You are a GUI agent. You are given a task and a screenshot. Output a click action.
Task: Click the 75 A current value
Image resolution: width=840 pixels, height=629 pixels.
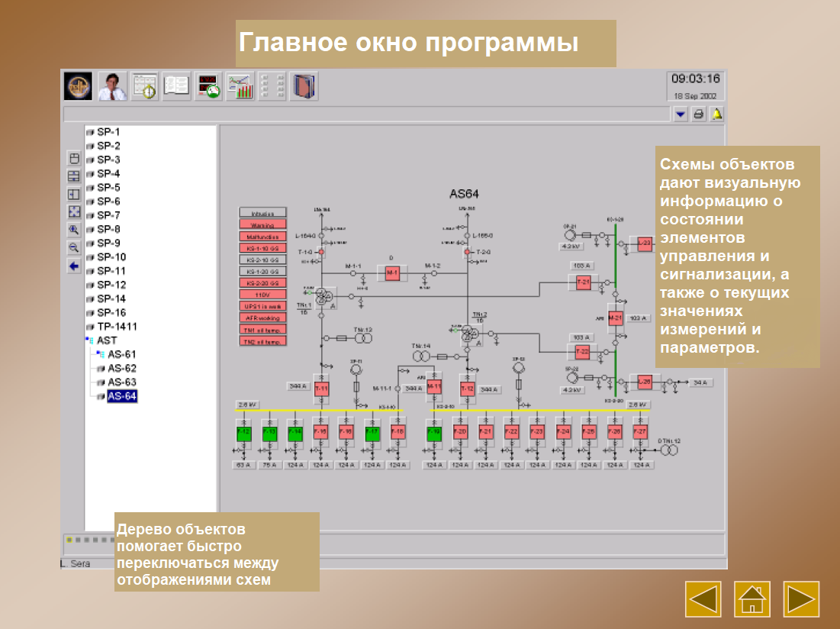pyautogui.click(x=269, y=465)
